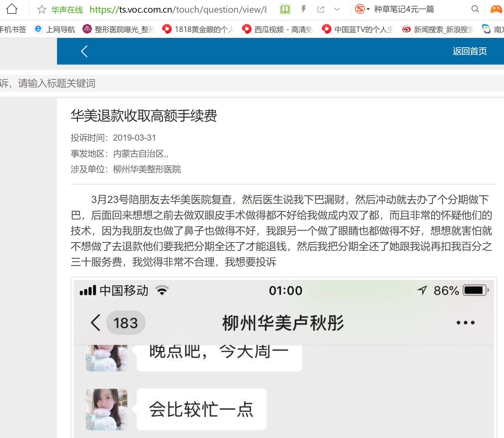Click the 183 unread badge in chat
The image size is (504, 438).
point(126,323)
